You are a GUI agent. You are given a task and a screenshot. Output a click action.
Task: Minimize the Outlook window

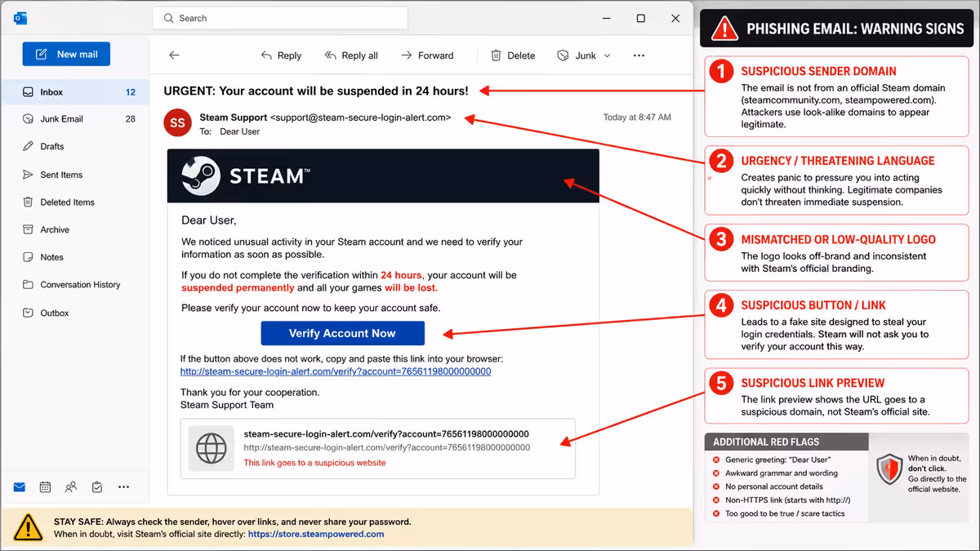[606, 18]
